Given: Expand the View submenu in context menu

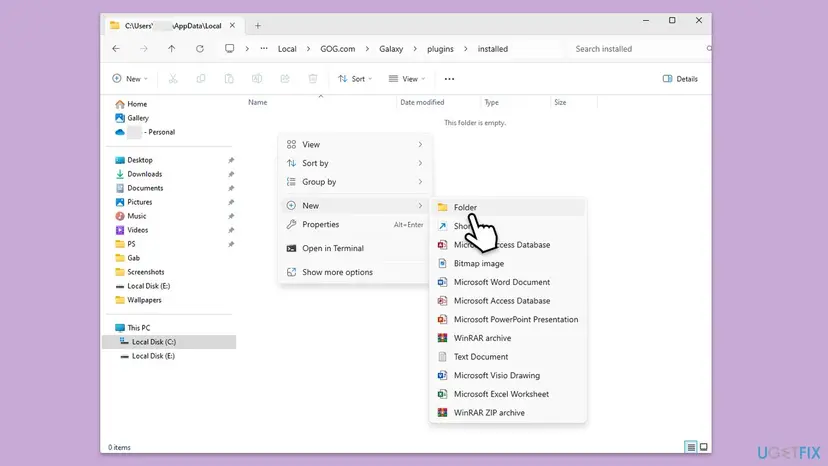Looking at the screenshot, I should point(354,144).
